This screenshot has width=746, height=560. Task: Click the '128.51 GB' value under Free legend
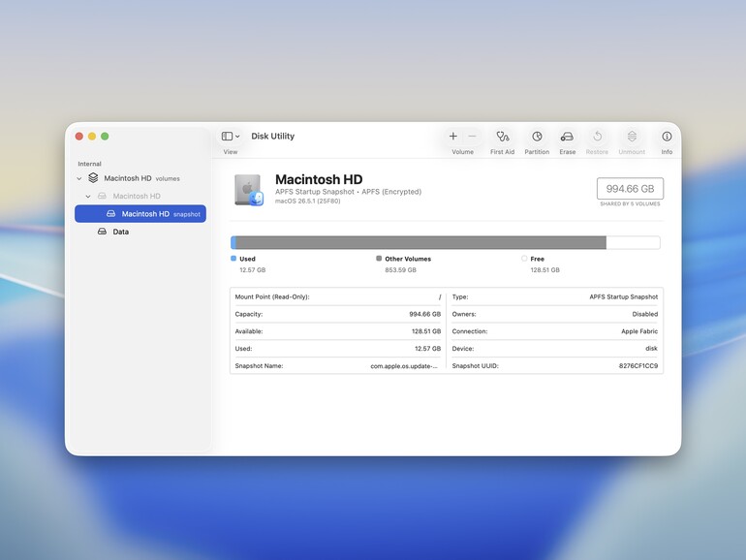click(x=545, y=269)
